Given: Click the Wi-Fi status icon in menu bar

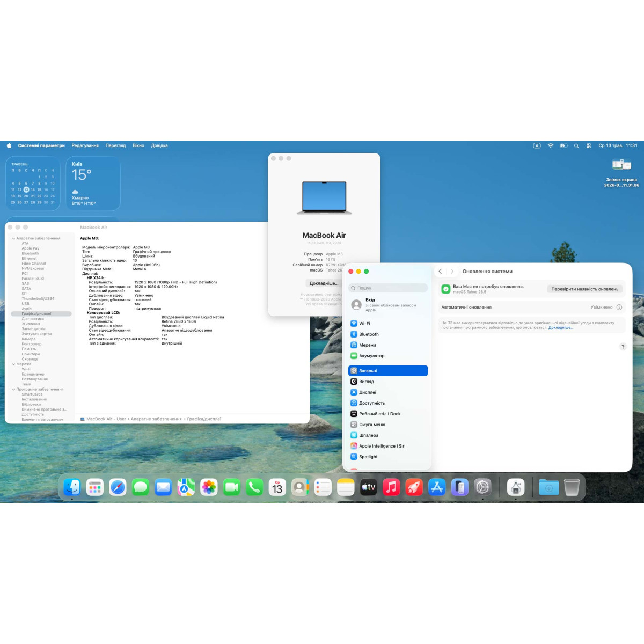Looking at the screenshot, I should tap(550, 145).
